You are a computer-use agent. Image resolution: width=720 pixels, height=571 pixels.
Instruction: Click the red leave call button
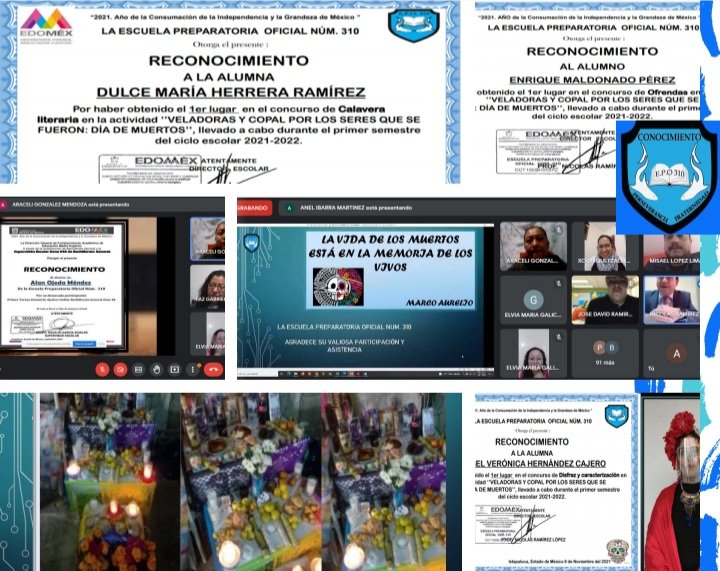click(213, 369)
